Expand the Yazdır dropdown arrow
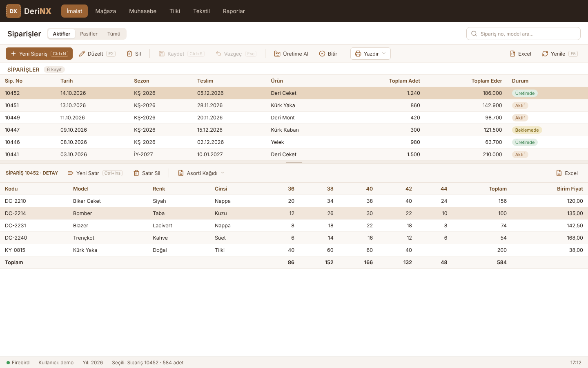Image resolution: width=588 pixels, height=368 pixels. [x=384, y=54]
